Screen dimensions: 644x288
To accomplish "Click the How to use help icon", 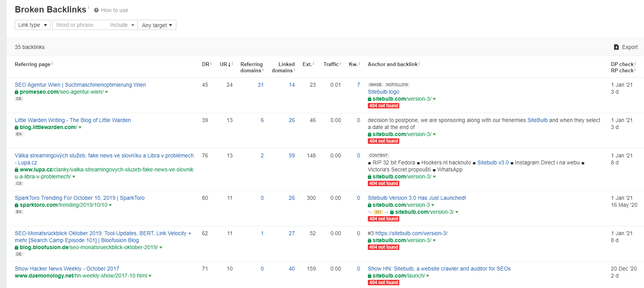I will [x=96, y=10].
